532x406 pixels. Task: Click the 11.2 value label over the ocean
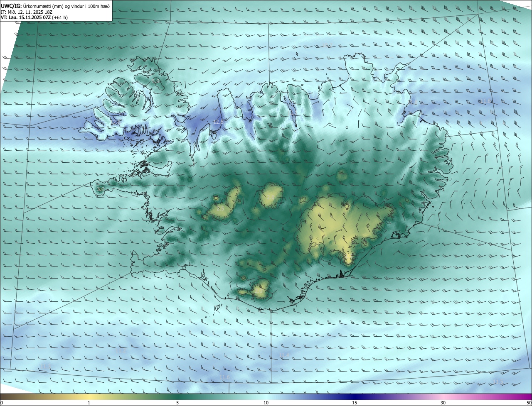[121, 351]
